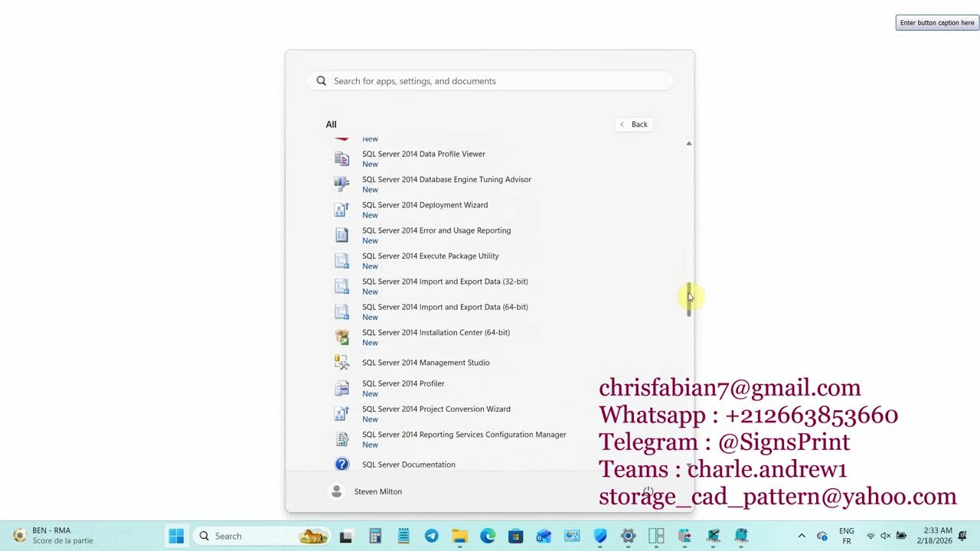Open Execute Package Utility icon
This screenshot has height=551, width=980.
pos(341,260)
